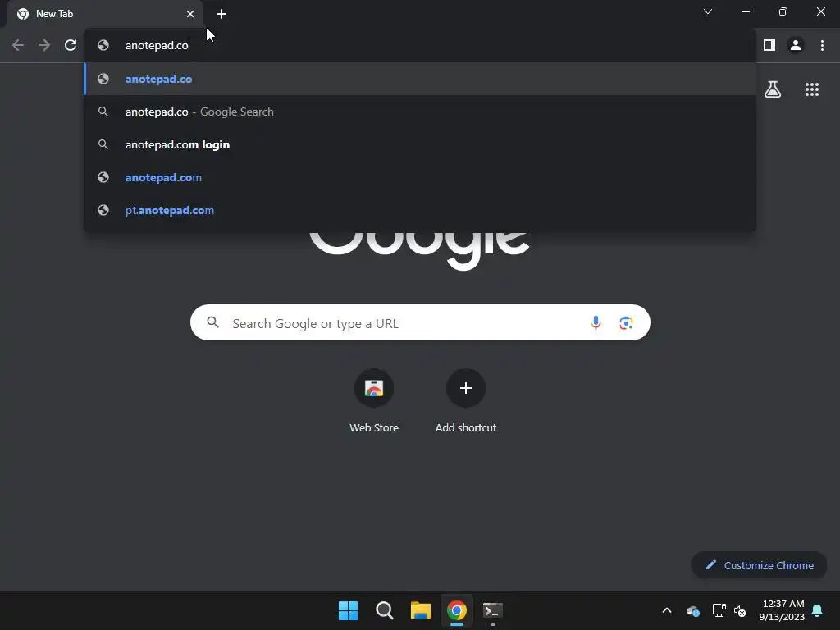Toggle Chrome's side panel icon
The image size is (840, 630).
tap(769, 45)
